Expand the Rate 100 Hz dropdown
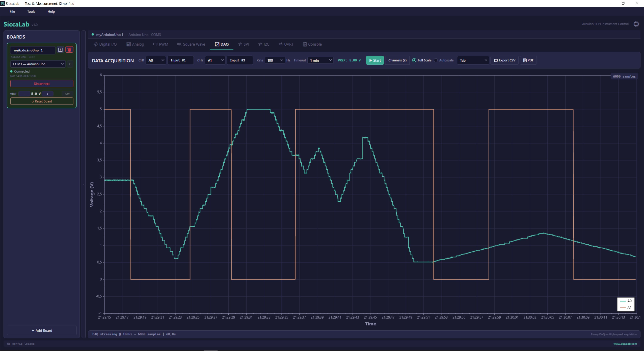The height and width of the screenshot is (351, 644). click(x=275, y=60)
